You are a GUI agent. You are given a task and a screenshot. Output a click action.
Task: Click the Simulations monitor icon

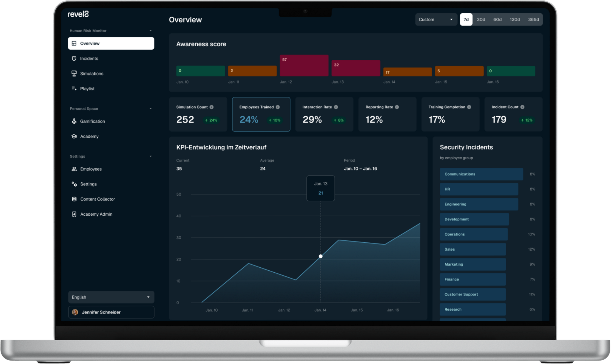[x=74, y=74]
